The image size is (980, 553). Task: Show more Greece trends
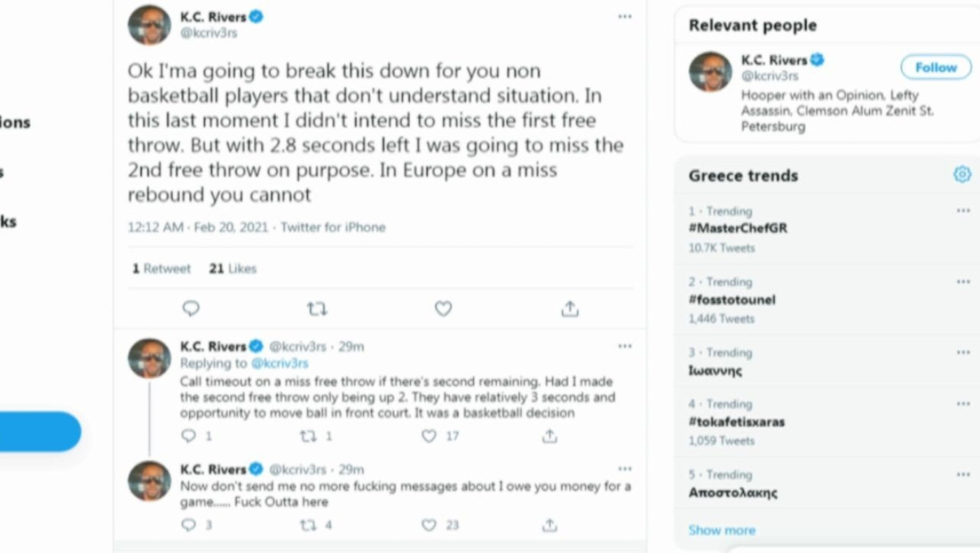[x=722, y=530]
